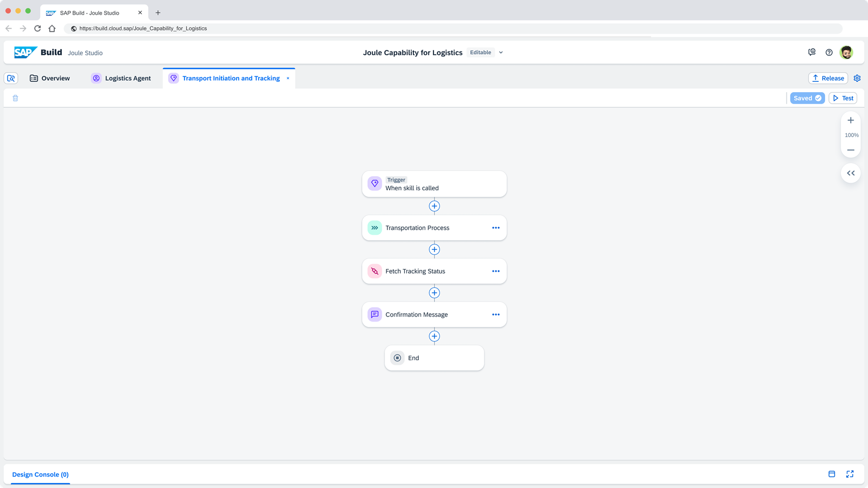The width and height of the screenshot is (868, 488).
Task: Switch to the Logistics Agent tab
Action: click(x=121, y=78)
